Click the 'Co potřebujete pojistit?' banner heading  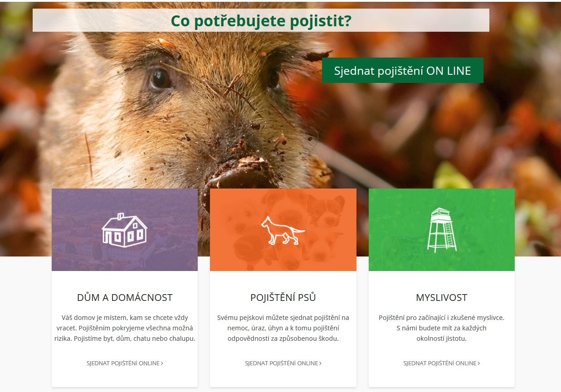261,20
